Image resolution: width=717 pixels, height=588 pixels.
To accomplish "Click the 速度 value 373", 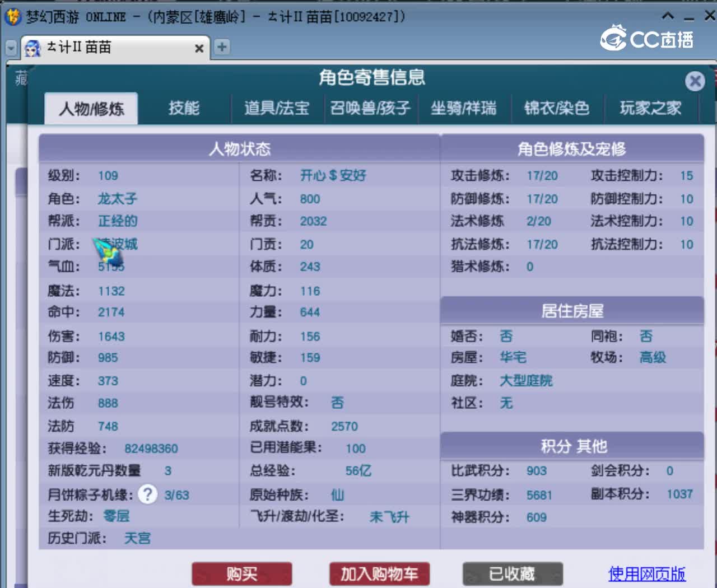I will (x=108, y=381).
